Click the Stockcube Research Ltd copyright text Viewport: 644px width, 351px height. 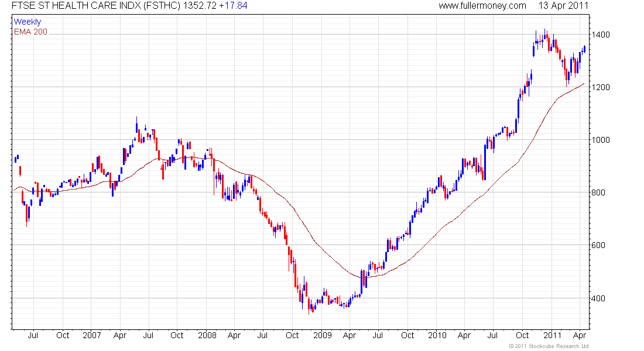[549, 346]
